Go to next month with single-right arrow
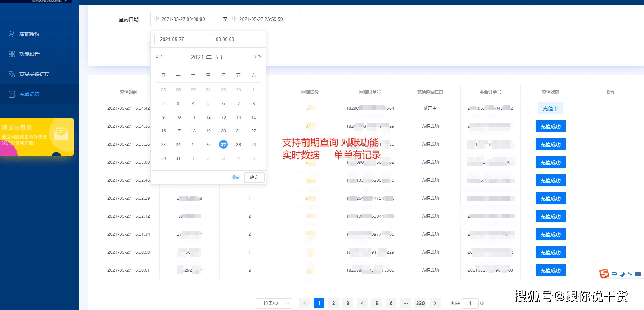 pyautogui.click(x=255, y=57)
